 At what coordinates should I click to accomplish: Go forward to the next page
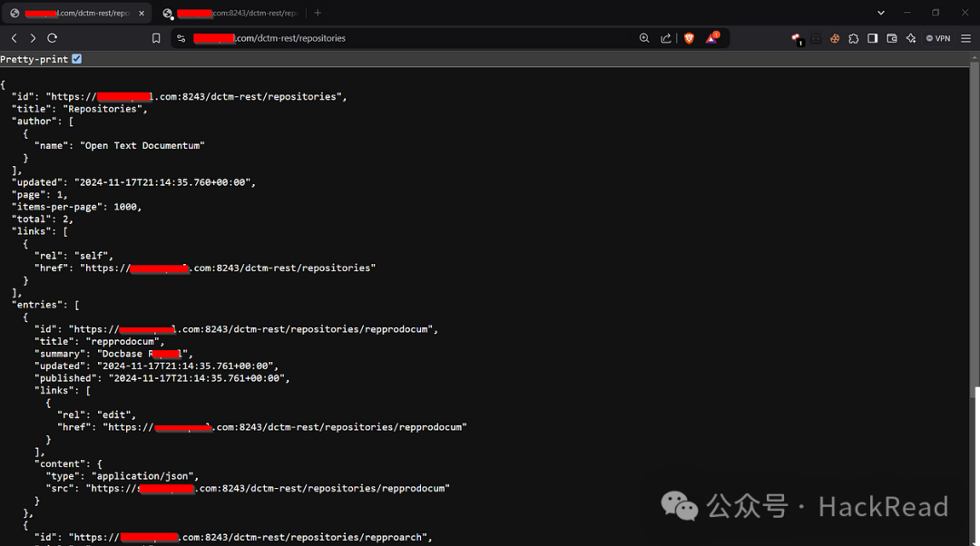33,38
